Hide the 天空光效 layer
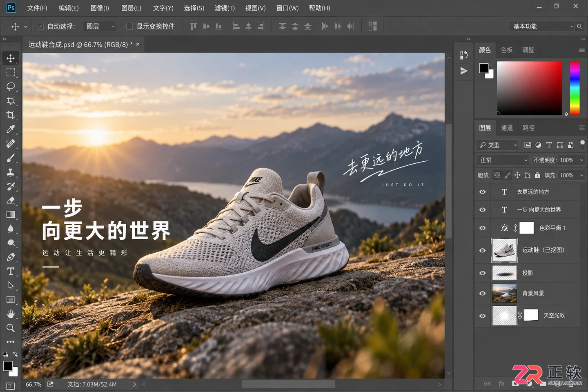This screenshot has height=392, width=588. pos(483,316)
